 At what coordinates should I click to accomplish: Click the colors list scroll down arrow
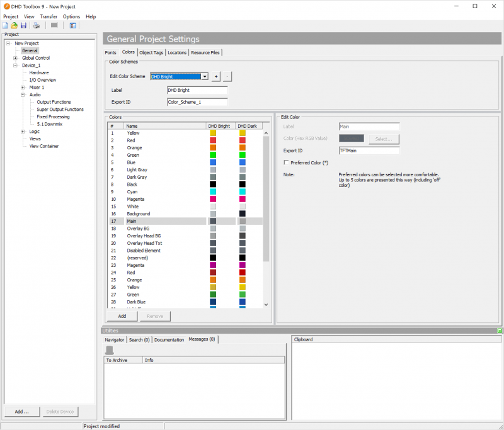pyautogui.click(x=266, y=305)
